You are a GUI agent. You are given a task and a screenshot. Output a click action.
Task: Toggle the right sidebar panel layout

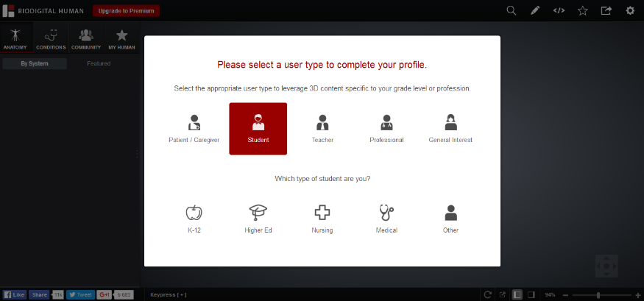pyautogui.click(x=531, y=294)
